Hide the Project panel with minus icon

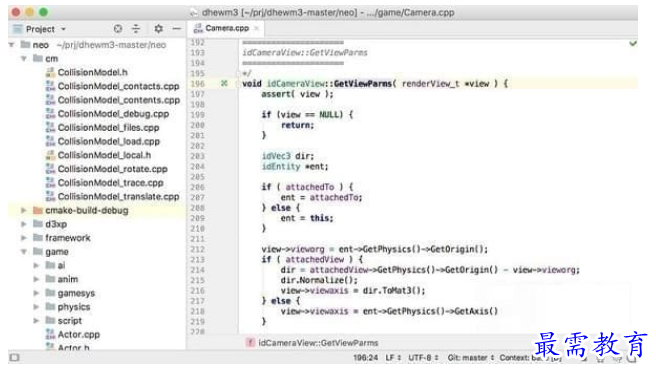tap(177, 28)
